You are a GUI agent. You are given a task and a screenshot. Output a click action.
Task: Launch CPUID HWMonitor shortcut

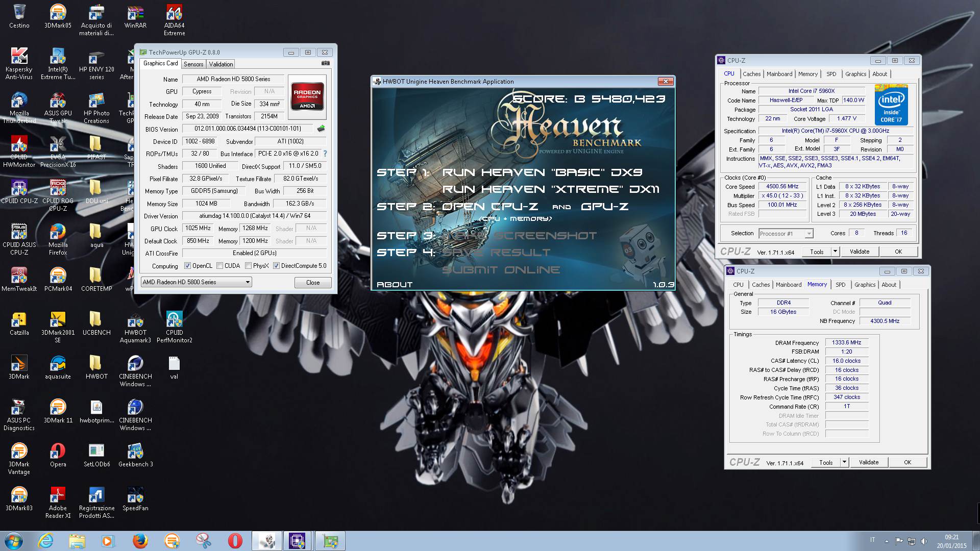(19, 152)
